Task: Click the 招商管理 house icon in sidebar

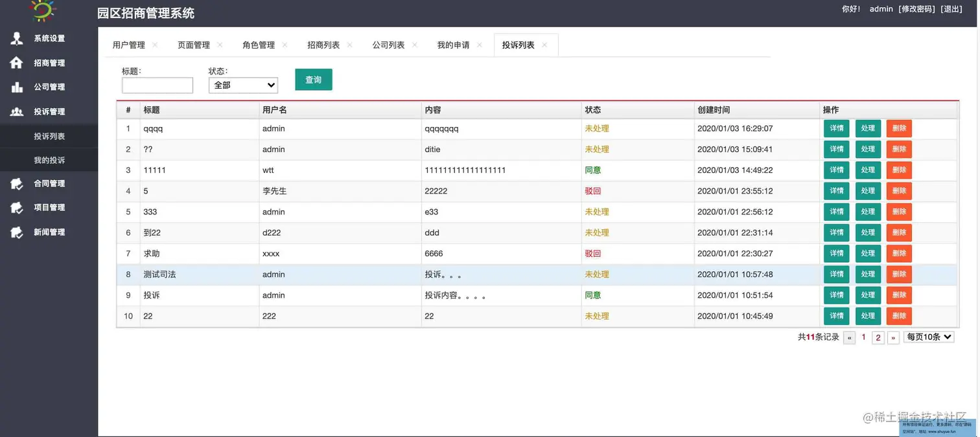Action: pos(17,63)
